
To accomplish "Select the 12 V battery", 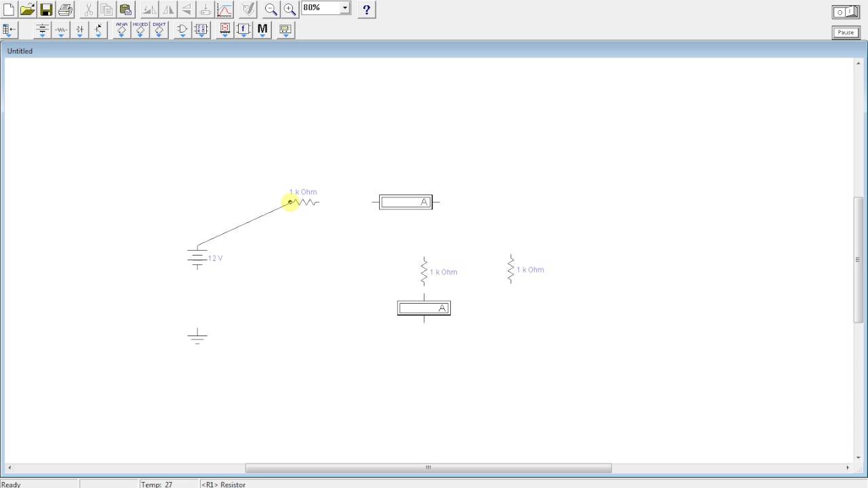I will tap(197, 258).
